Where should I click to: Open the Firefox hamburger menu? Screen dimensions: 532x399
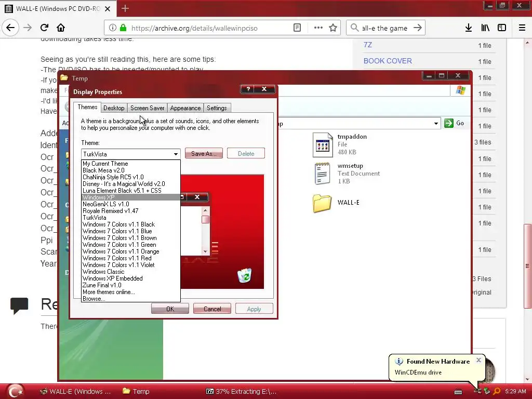(522, 28)
